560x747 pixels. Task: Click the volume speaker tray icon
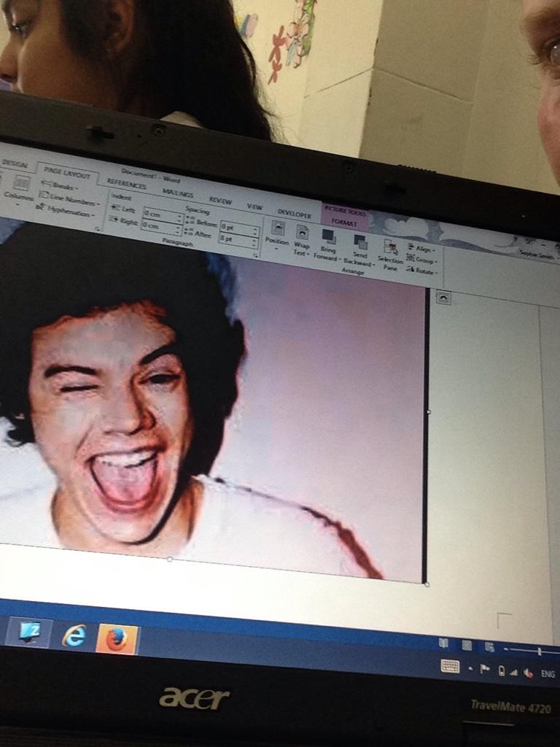tap(528, 673)
